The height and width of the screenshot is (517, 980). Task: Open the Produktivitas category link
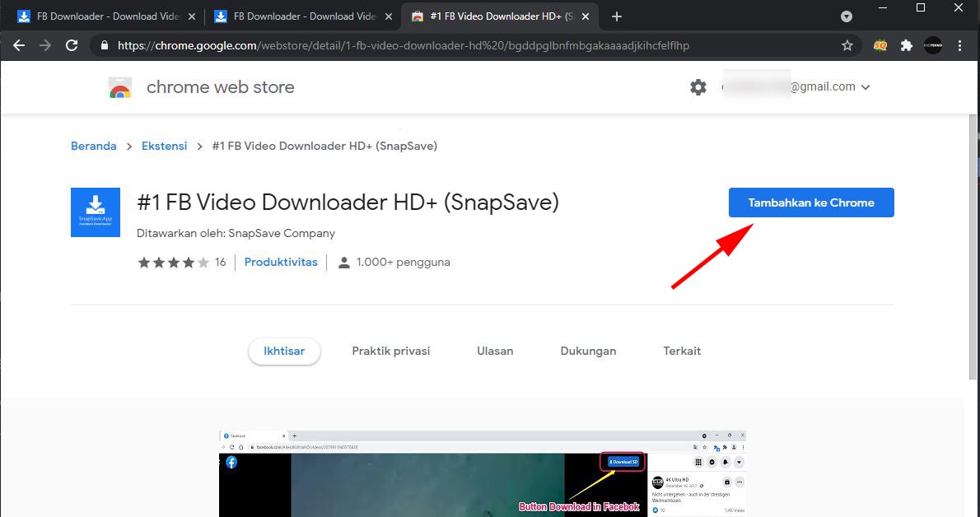[281, 263]
